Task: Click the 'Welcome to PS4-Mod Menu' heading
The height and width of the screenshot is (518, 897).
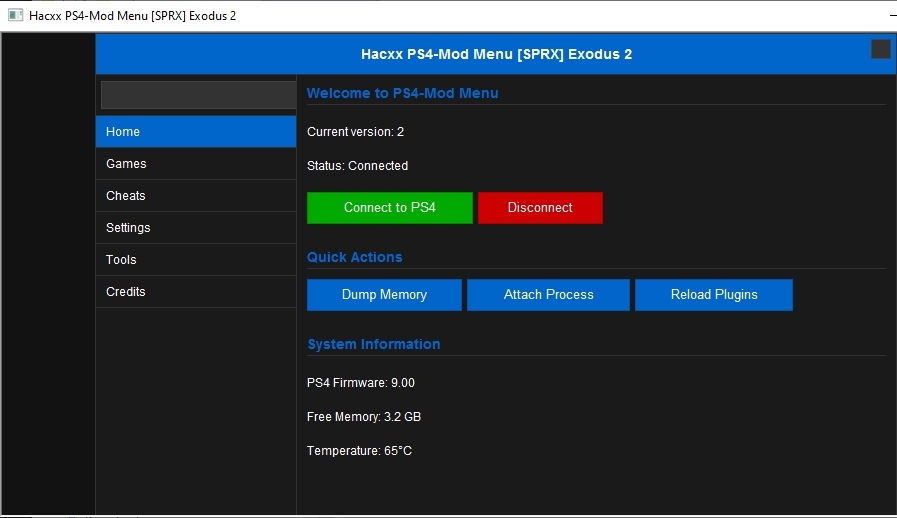Action: coord(403,93)
